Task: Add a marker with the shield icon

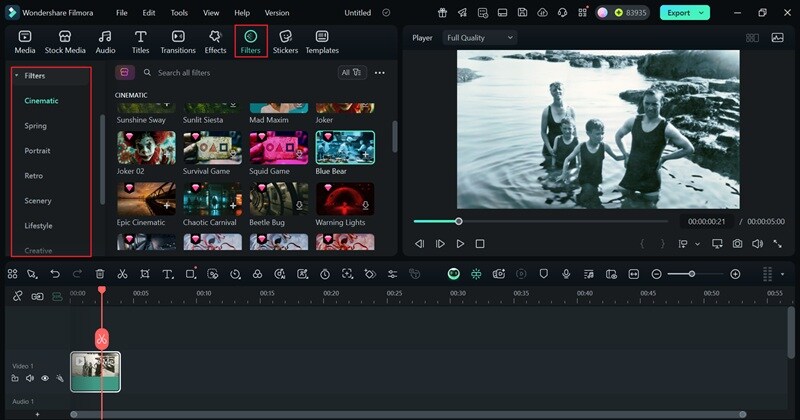Action: click(x=544, y=274)
